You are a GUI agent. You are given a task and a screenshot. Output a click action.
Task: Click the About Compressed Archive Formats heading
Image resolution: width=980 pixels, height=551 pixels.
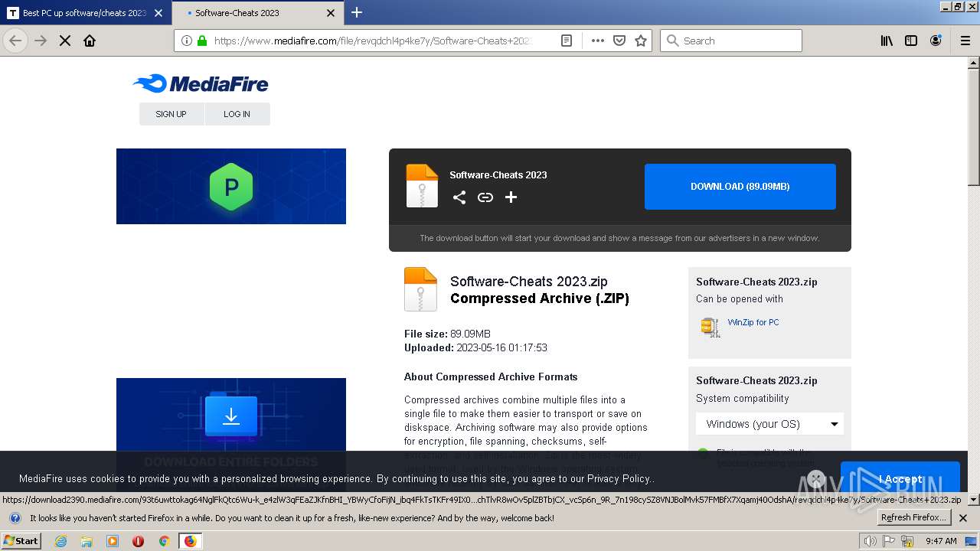click(x=491, y=377)
